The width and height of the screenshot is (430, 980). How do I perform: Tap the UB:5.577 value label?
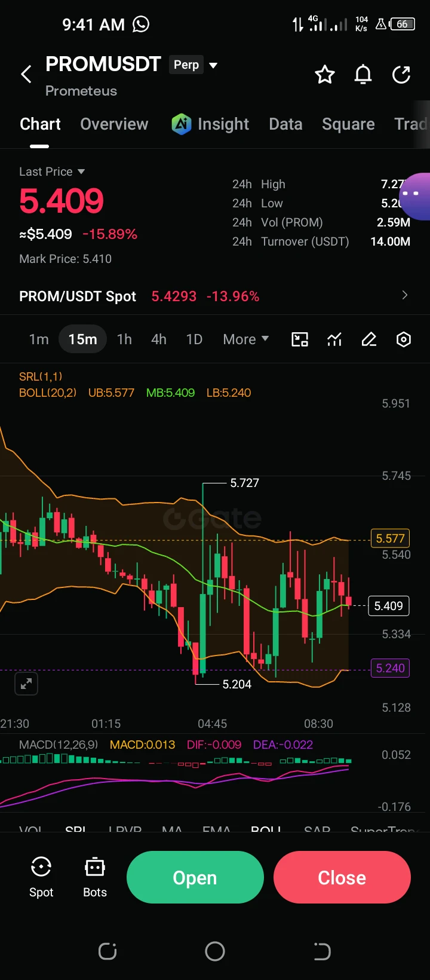point(111,393)
